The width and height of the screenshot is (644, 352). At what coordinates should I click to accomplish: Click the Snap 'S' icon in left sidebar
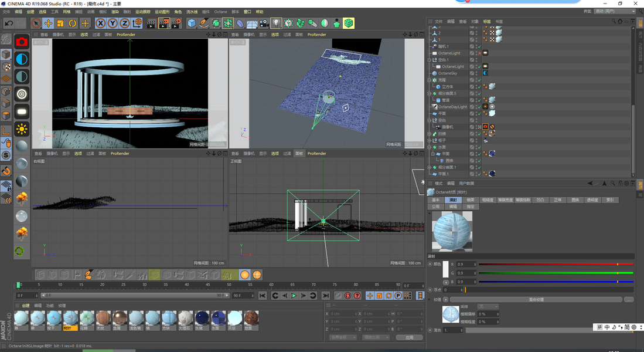pyautogui.click(x=6, y=155)
